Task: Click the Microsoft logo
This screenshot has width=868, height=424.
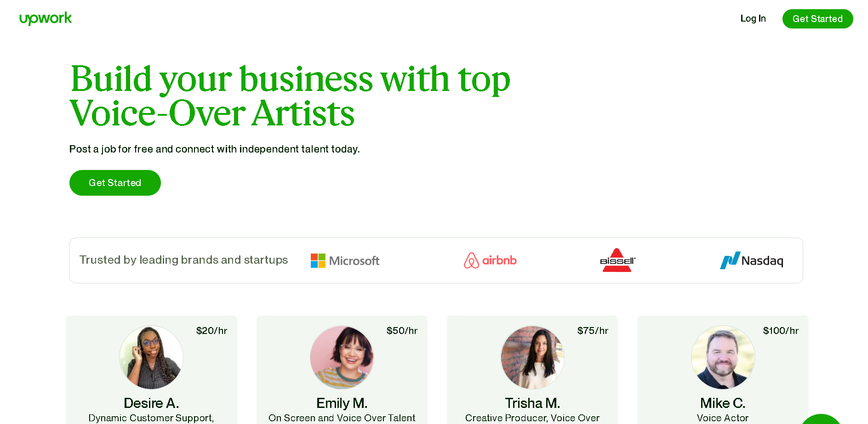Action: point(345,260)
